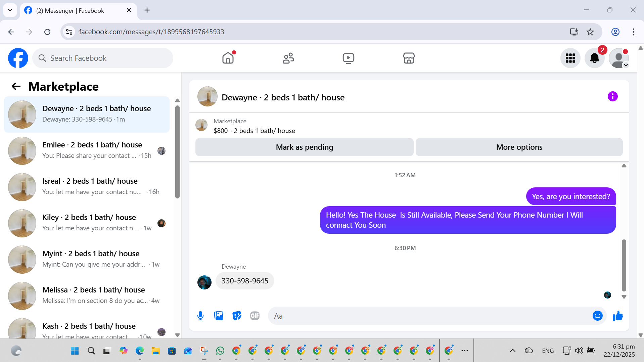Open volume control in system tray
The width and height of the screenshot is (644, 362).
click(579, 351)
